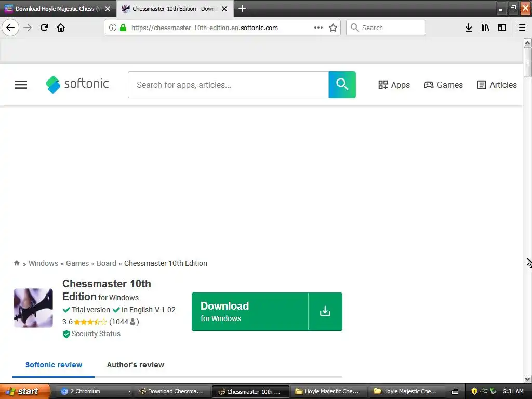Click the star rating row
Screen dimensions: 532x399
[x=90, y=322]
